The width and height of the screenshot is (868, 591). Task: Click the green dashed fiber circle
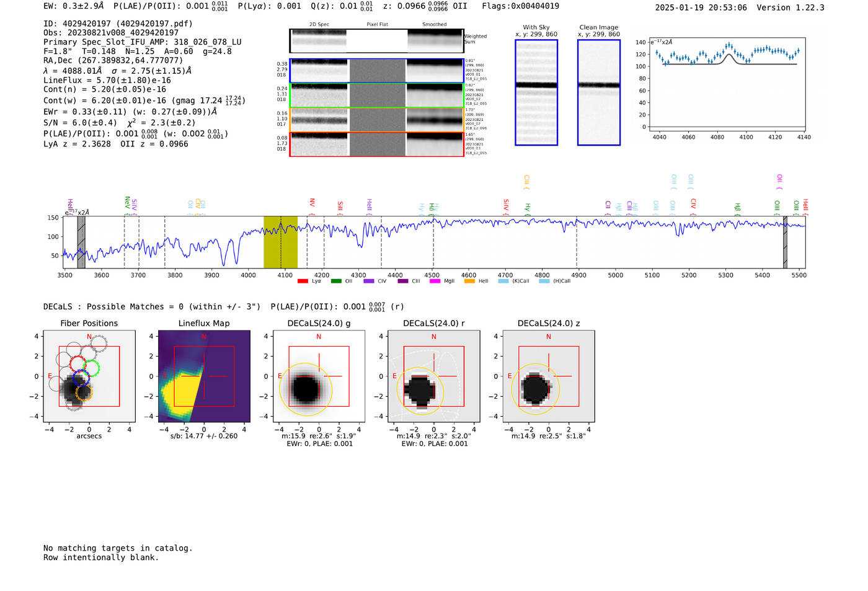click(x=91, y=368)
